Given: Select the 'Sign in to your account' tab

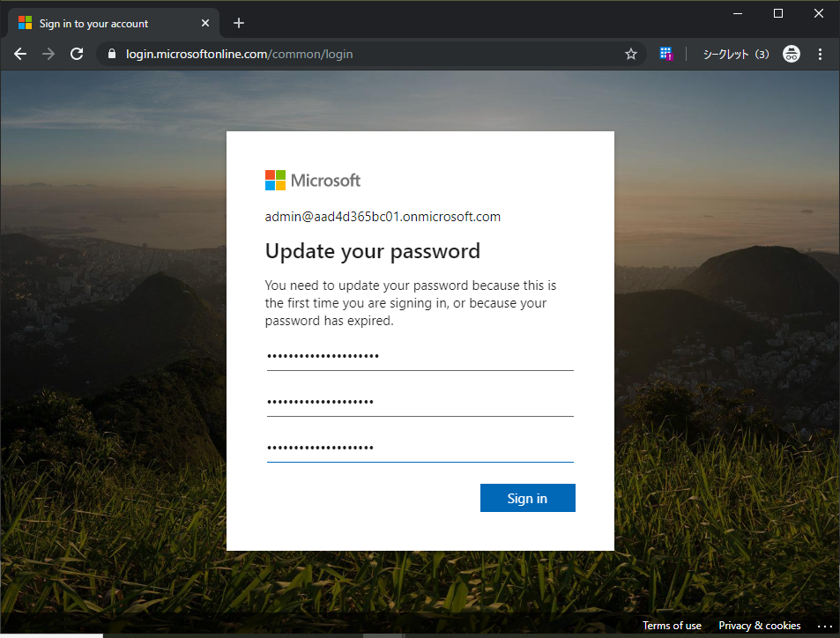Looking at the screenshot, I should point(114,24).
